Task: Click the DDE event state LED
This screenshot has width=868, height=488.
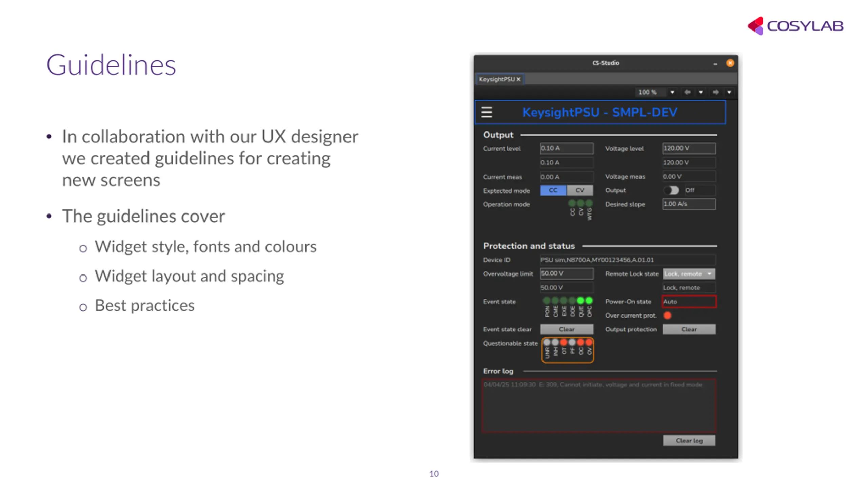Action: tap(572, 301)
